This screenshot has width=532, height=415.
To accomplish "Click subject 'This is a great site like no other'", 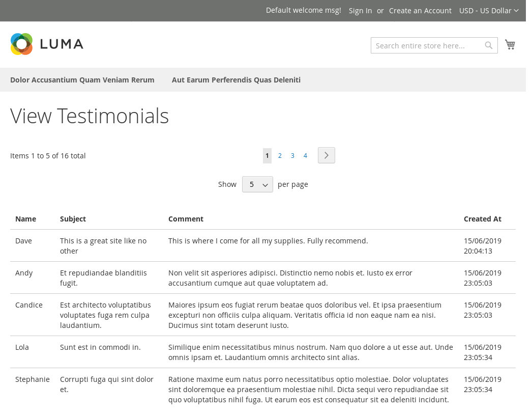I will point(103,246).
